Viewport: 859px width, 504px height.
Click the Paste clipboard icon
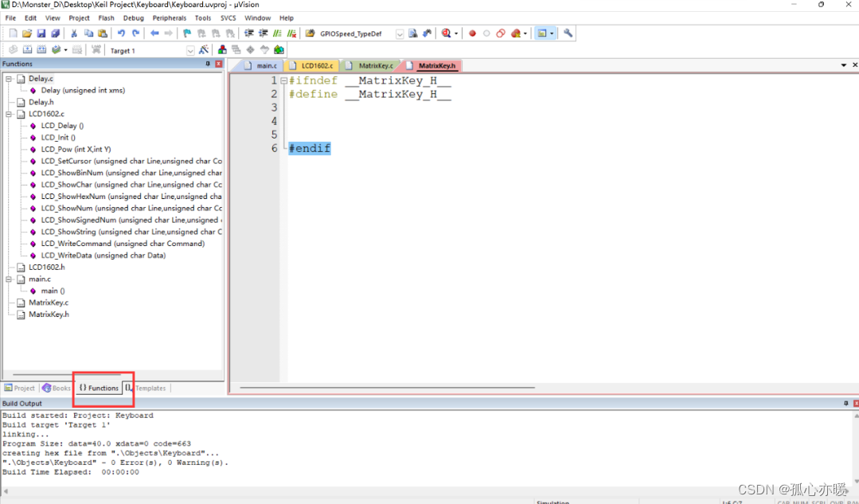[x=103, y=33]
